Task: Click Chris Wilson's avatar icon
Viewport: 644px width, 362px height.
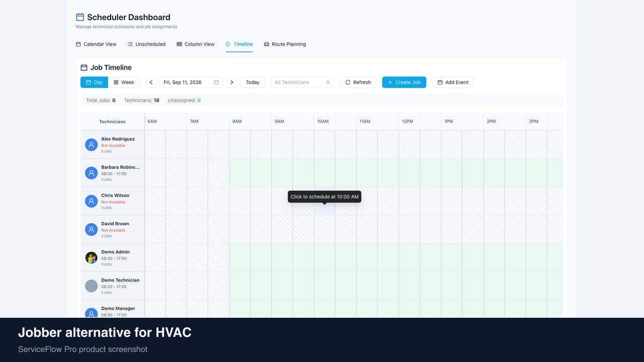Action: coord(91,201)
